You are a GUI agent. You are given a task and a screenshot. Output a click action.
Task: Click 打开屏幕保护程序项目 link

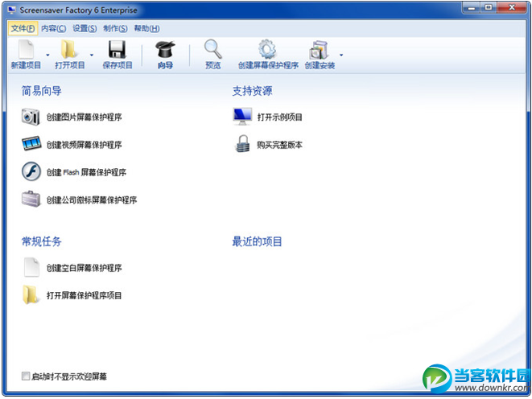point(85,295)
